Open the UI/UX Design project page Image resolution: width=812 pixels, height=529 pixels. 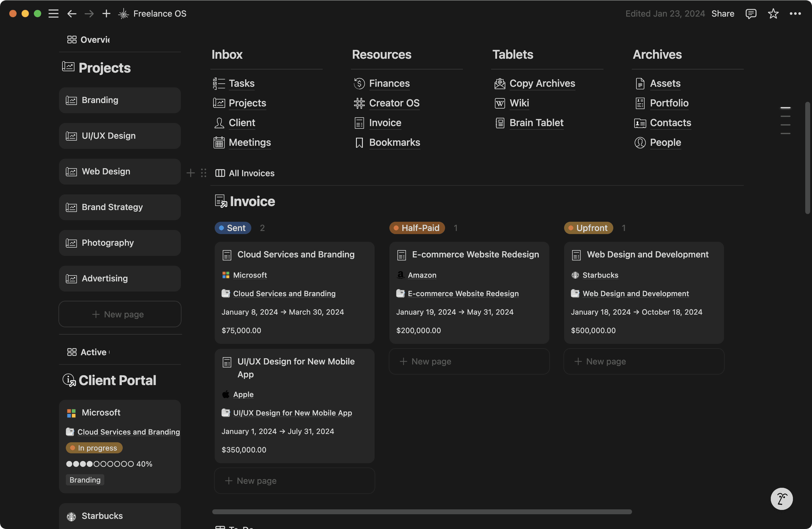click(120, 136)
